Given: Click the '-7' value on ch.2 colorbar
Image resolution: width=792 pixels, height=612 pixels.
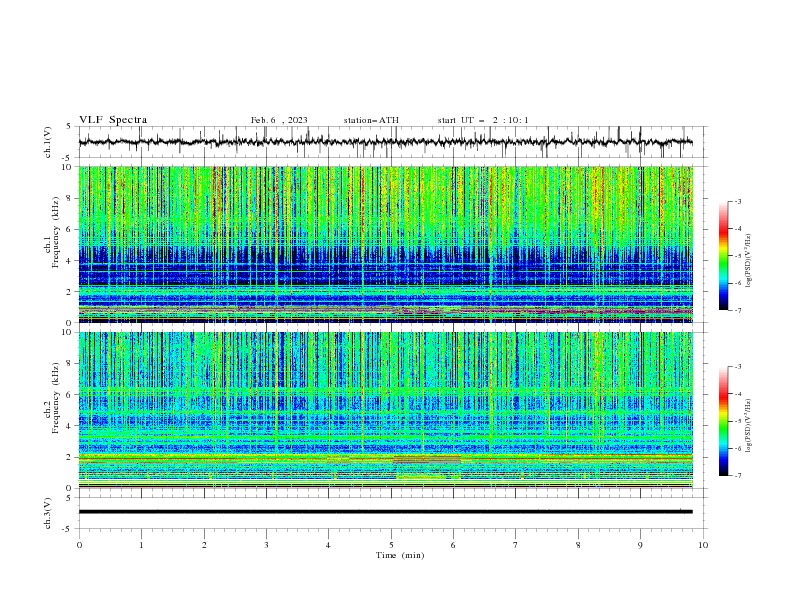Looking at the screenshot, I should pyautogui.click(x=737, y=475).
